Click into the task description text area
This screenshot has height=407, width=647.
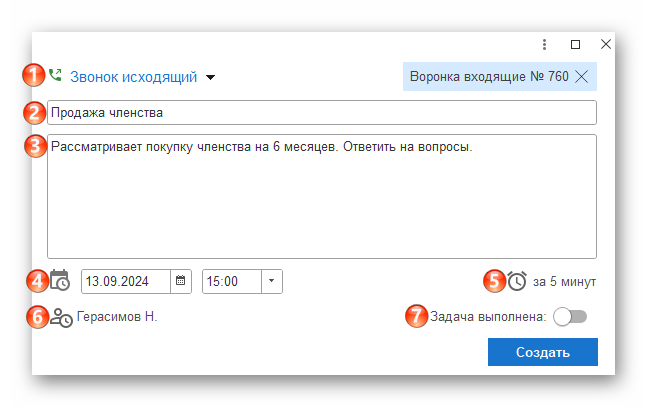(322, 196)
